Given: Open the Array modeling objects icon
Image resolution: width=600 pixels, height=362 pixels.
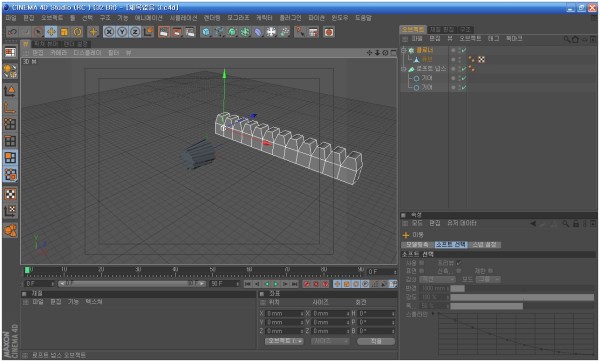Looking at the screenshot, I should coord(245,32).
